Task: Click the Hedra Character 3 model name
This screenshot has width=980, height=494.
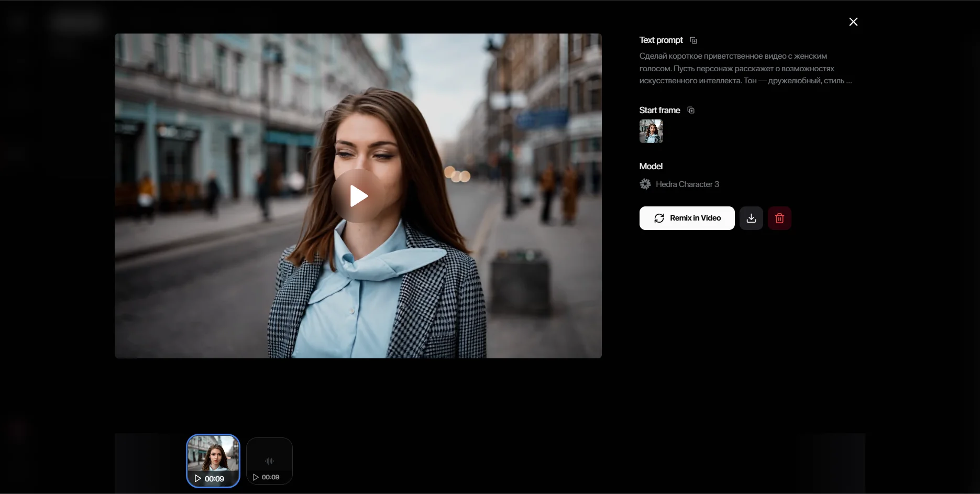Action: [687, 184]
